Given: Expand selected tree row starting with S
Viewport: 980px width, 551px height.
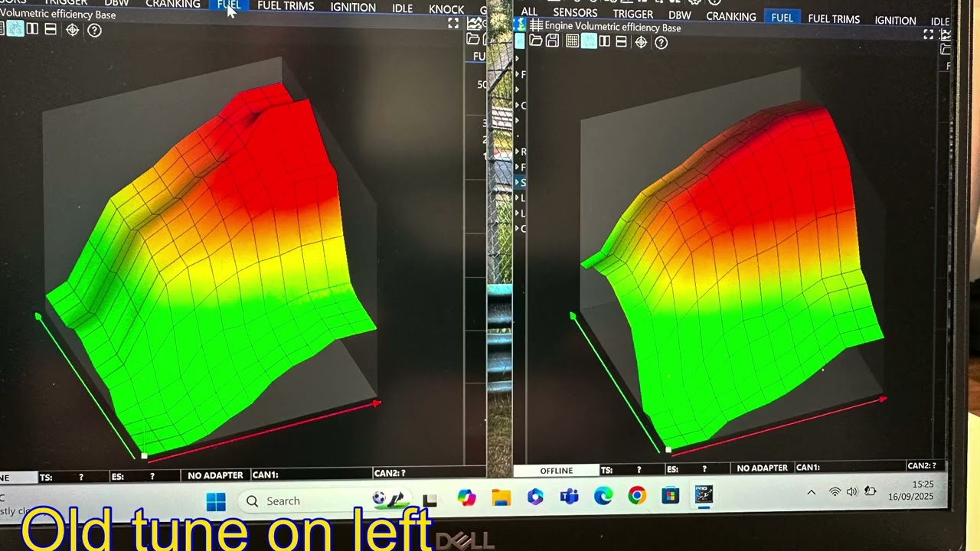Looking at the screenshot, I should click(517, 182).
